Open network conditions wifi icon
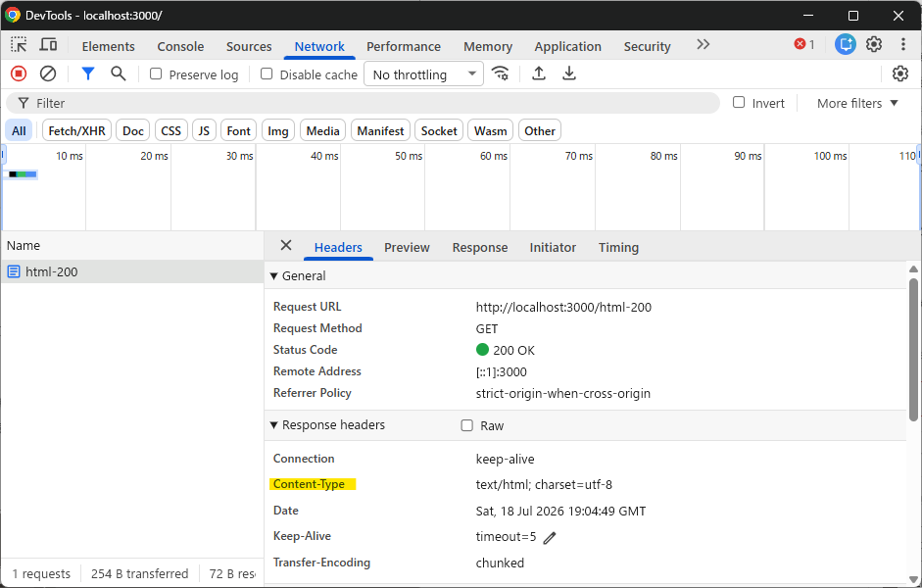Viewport: 922px width, 588px height. (501, 73)
